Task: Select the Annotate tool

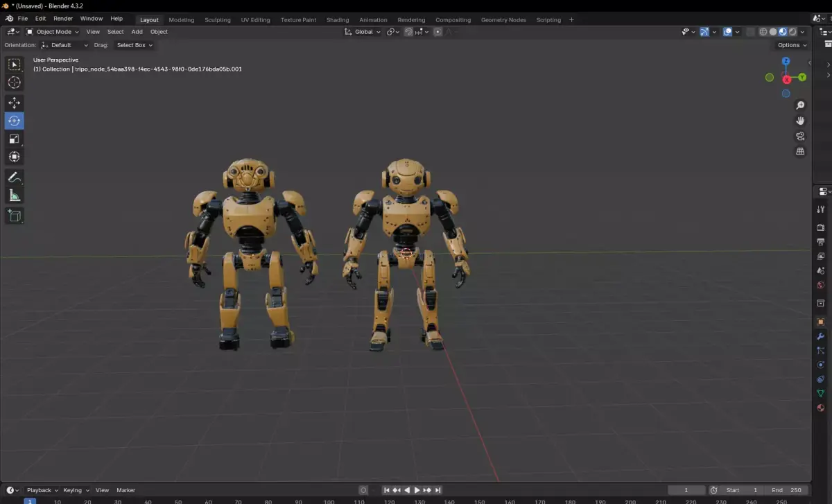Action: [14, 177]
